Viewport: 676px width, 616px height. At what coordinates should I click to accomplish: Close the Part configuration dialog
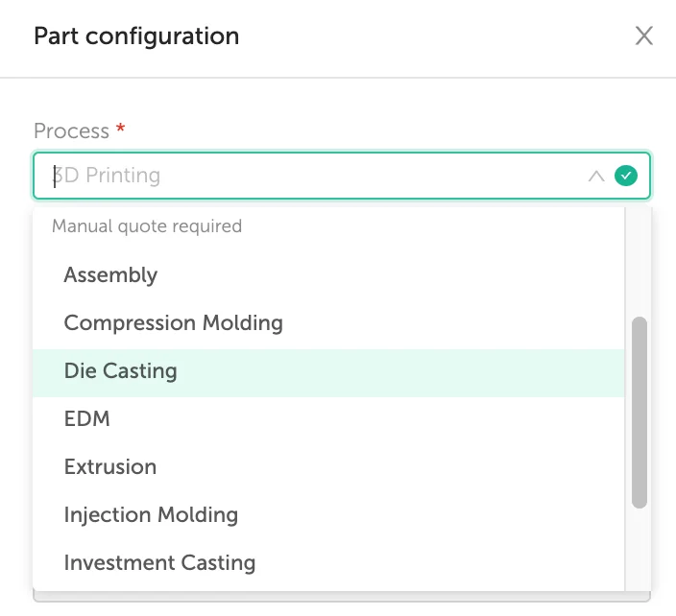pos(643,36)
